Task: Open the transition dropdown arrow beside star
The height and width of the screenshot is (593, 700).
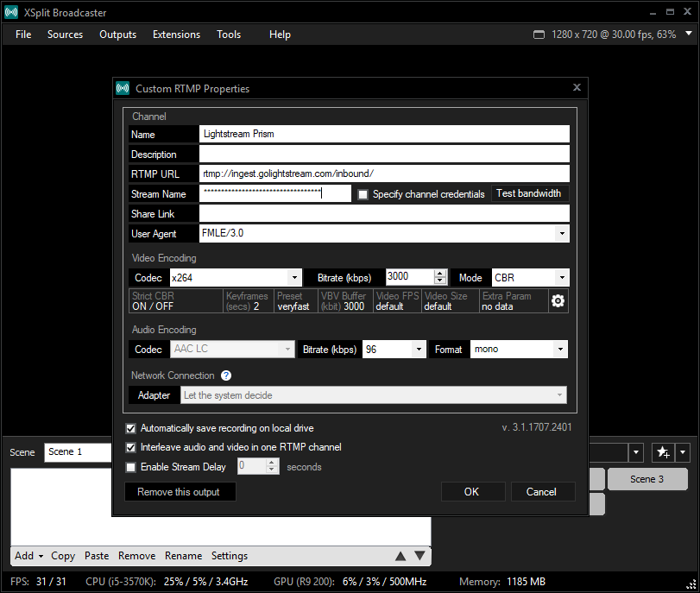Action: click(683, 452)
